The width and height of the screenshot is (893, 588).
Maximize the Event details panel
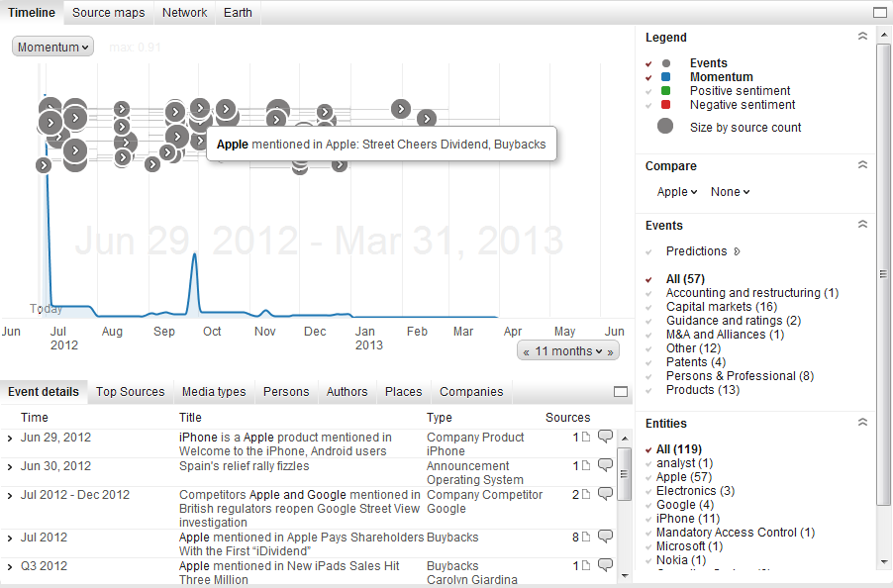click(x=621, y=392)
